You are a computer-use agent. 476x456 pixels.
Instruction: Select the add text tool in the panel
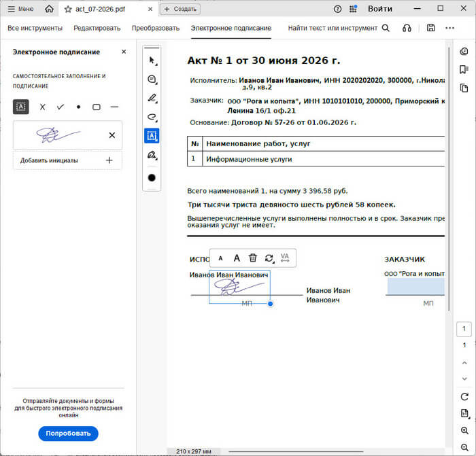click(21, 107)
